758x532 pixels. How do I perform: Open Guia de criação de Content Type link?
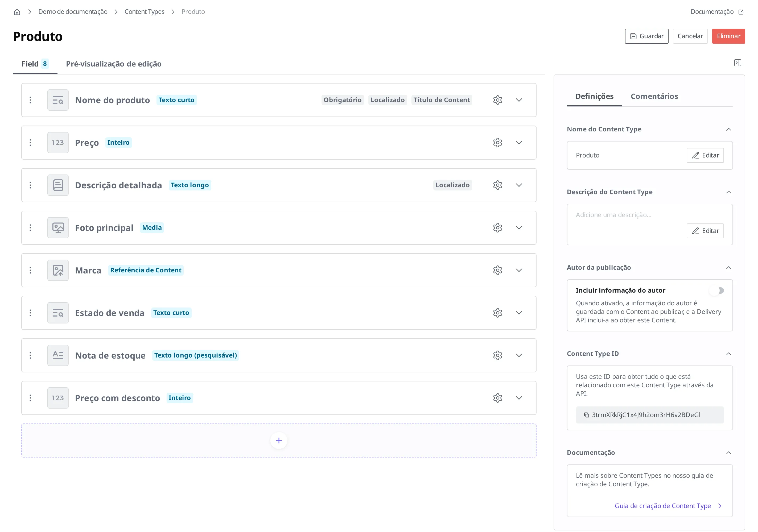coord(668,506)
